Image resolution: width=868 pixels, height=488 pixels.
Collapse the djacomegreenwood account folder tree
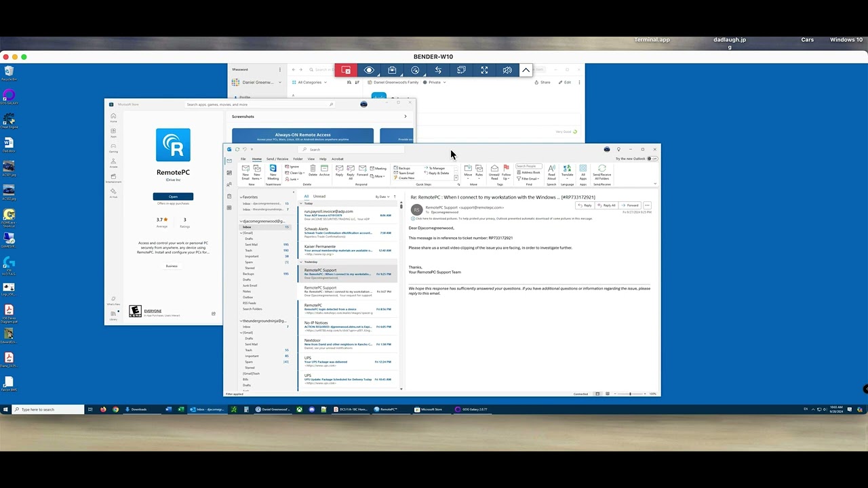[241, 221]
